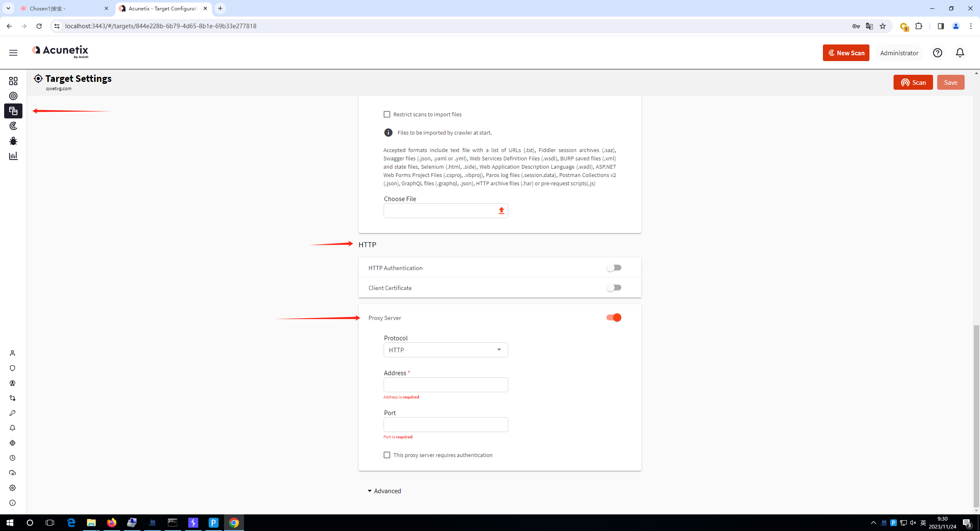
Task: Open File Explorer from the taskbar
Action: pyautogui.click(x=91, y=523)
